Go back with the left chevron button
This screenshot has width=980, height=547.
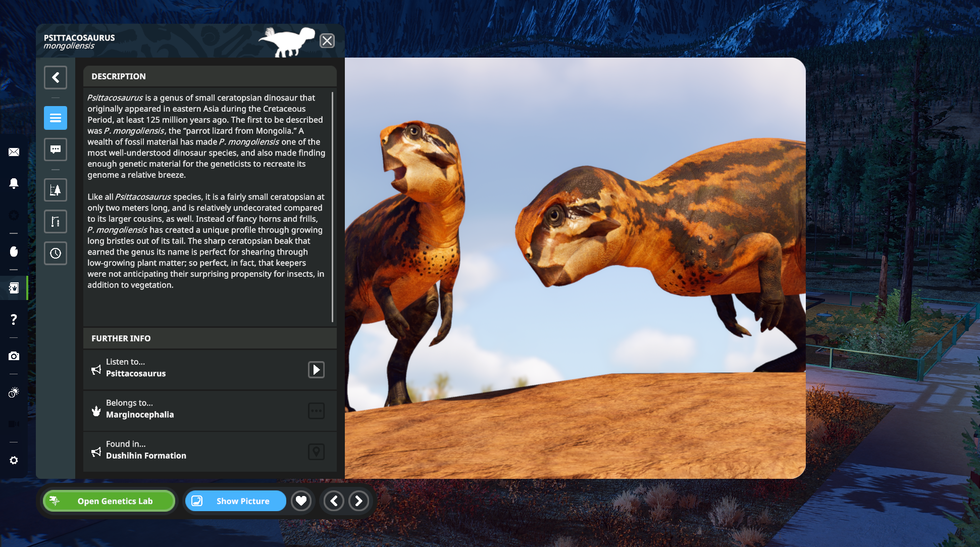tap(56, 77)
